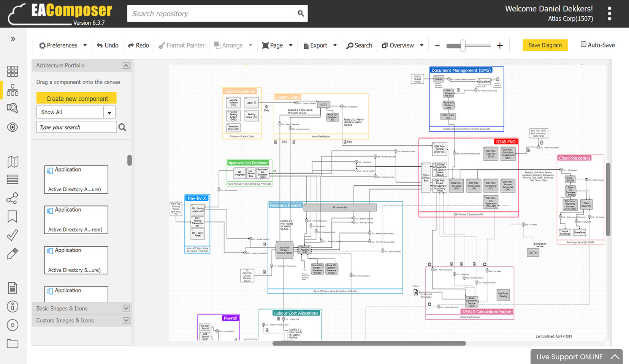Click the horizontal canvas scrollbar

pos(369,344)
